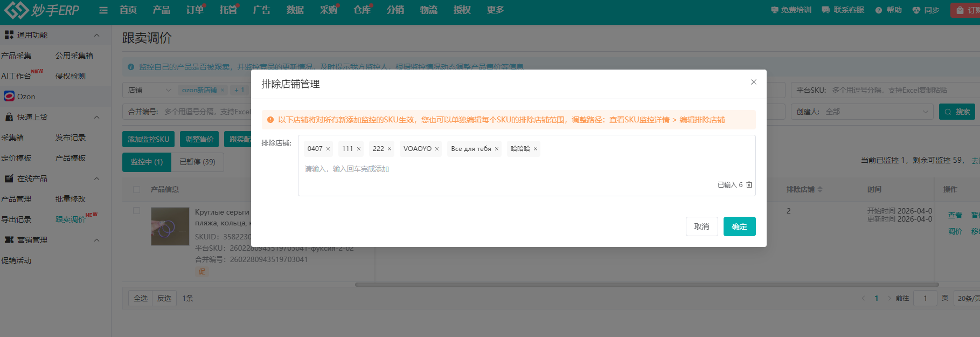Screen dimensions: 980x337
Task: Collapse the 在线产品 sidebar section
Action: [x=96, y=178]
